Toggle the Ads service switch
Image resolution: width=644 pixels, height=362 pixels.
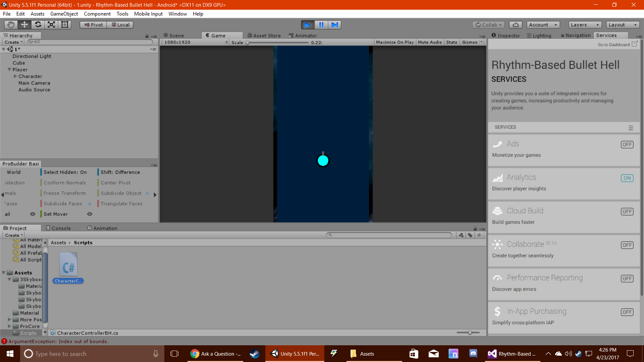coord(627,144)
